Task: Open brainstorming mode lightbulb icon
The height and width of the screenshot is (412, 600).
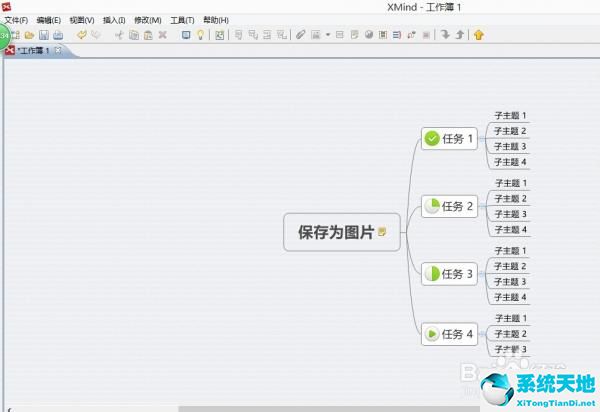Action: (200, 35)
